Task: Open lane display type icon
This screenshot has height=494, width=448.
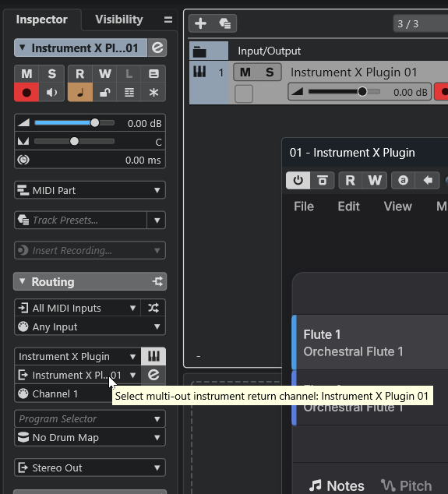Action: 129,92
